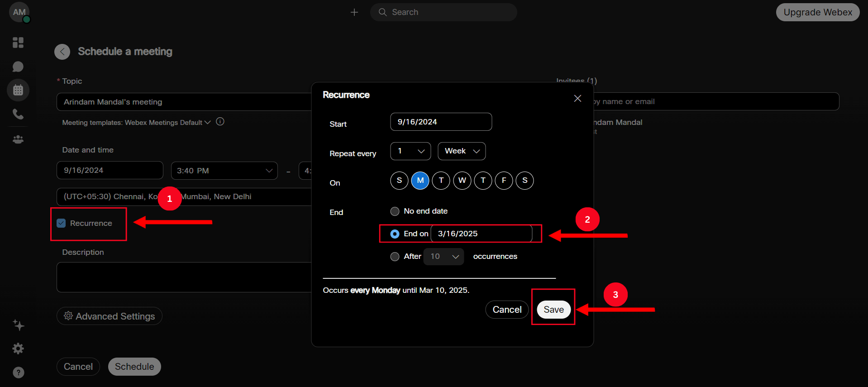
Task: Open the calling phone icon
Action: pyautogui.click(x=18, y=114)
